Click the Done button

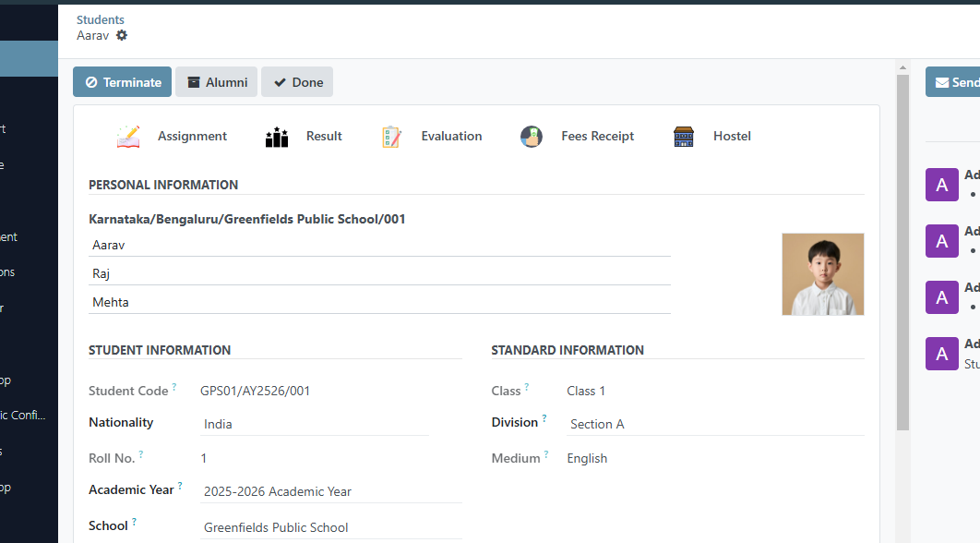click(x=297, y=82)
